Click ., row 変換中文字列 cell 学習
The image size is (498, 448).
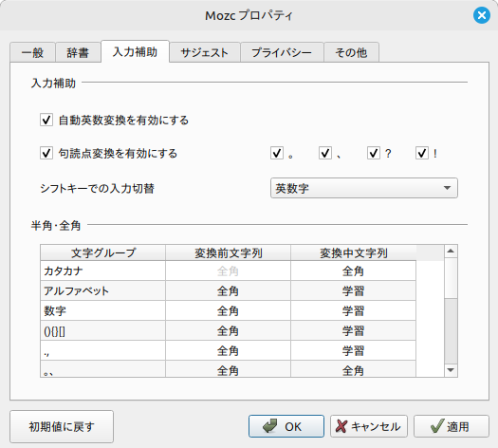[x=353, y=351]
